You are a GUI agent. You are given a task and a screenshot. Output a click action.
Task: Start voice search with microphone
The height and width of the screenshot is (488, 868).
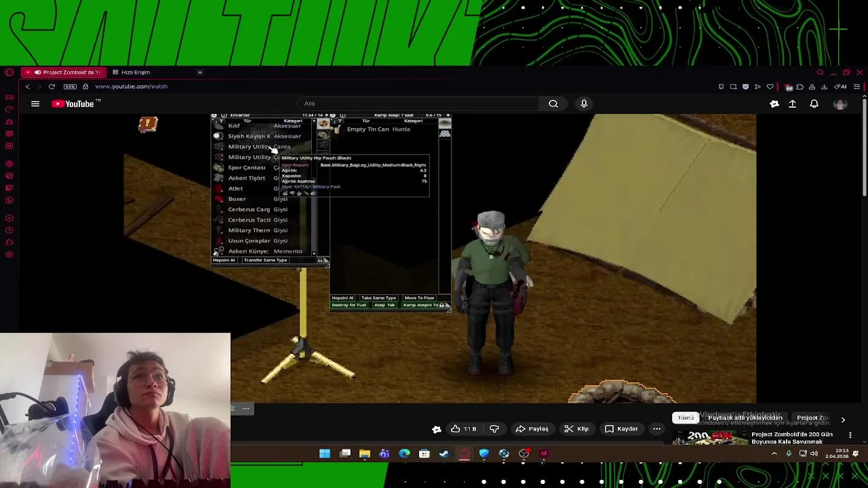point(584,104)
